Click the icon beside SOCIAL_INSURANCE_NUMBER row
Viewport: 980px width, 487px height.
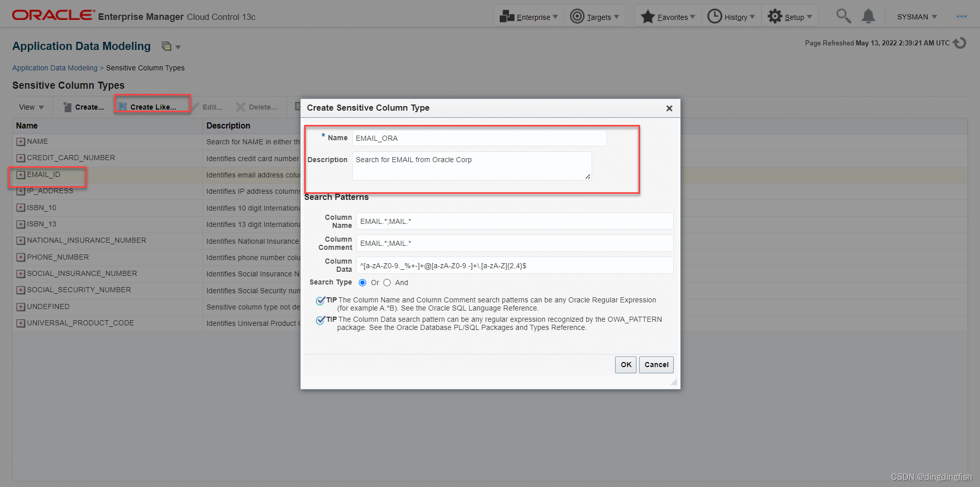click(x=20, y=274)
